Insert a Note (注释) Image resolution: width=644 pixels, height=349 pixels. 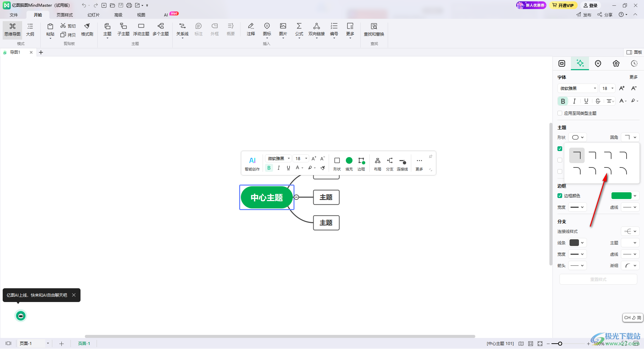251,30
